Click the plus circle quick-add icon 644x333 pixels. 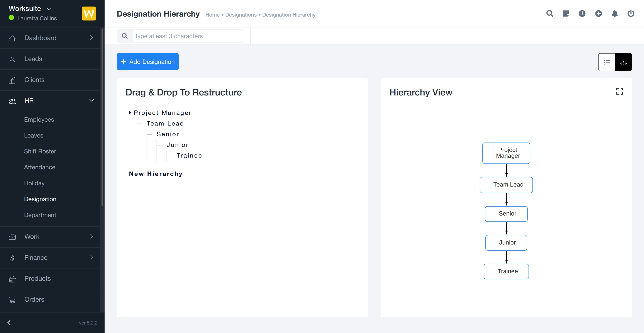click(598, 14)
